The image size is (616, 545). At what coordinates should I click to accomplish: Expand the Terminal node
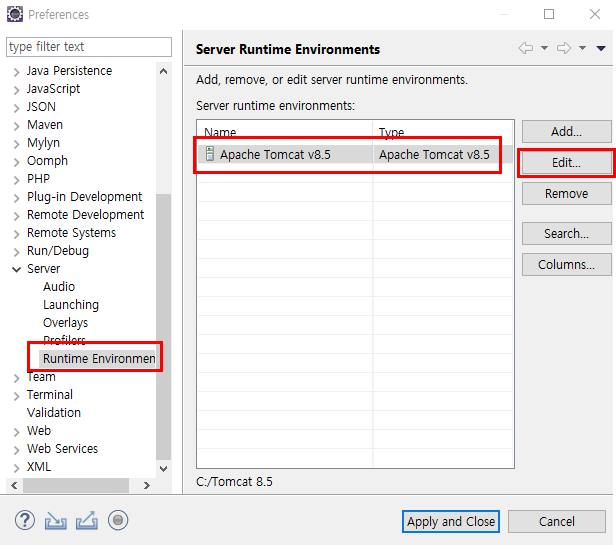(x=16, y=396)
